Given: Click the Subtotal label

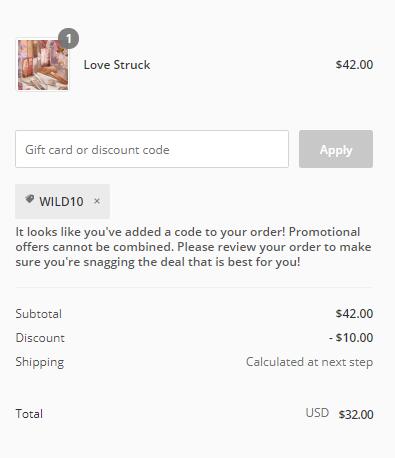Looking at the screenshot, I should tap(39, 314).
